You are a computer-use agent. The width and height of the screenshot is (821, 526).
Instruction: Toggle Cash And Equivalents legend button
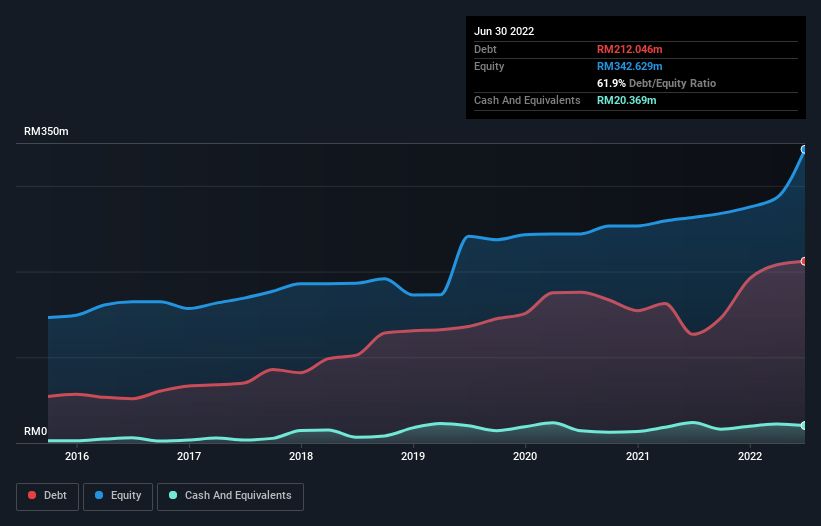(230, 496)
